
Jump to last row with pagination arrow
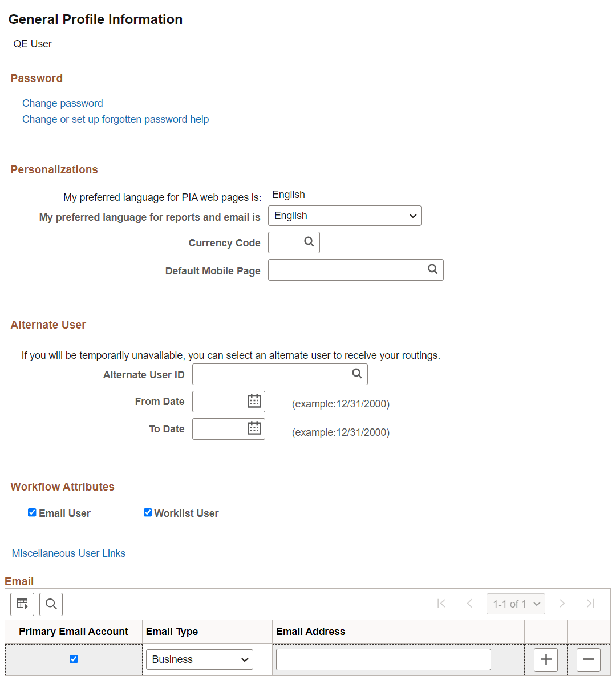(x=589, y=604)
